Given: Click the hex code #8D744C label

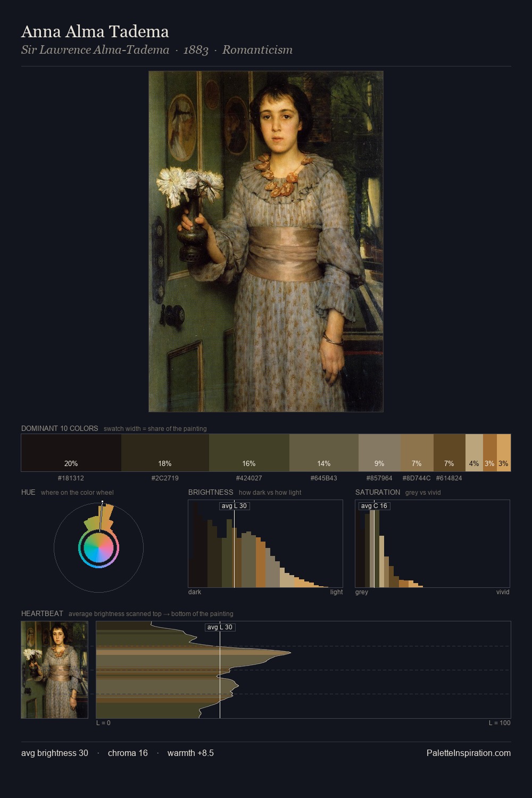Looking at the screenshot, I should pyautogui.click(x=417, y=478).
